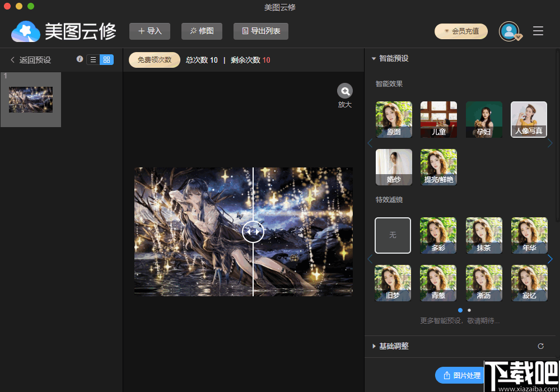The image size is (560, 392).
Task: Click the 智能效果 heading
Action: [389, 84]
